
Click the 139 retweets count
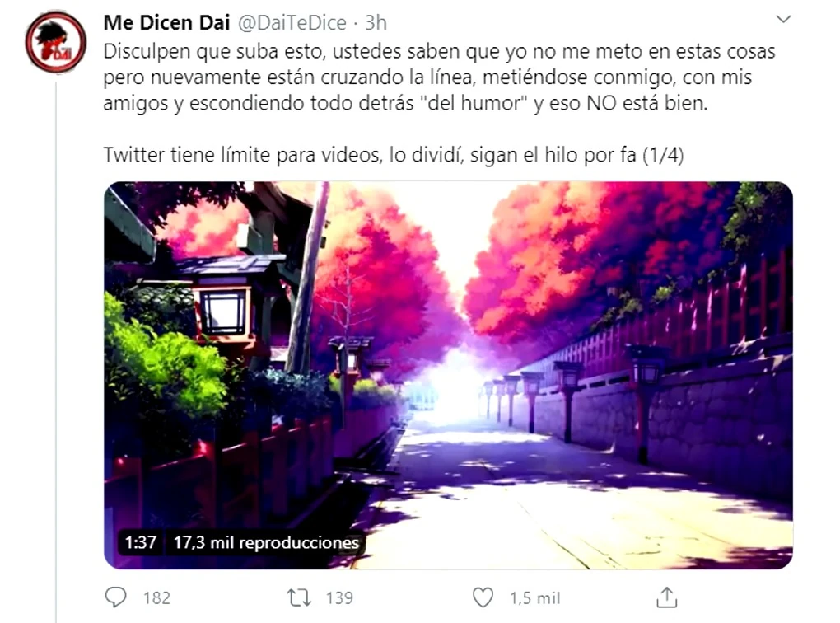click(339, 597)
